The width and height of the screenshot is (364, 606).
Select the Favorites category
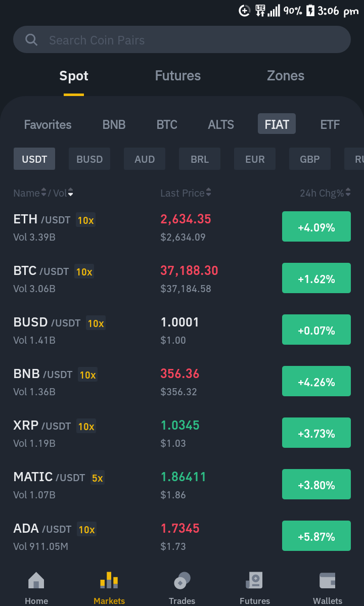(x=48, y=124)
